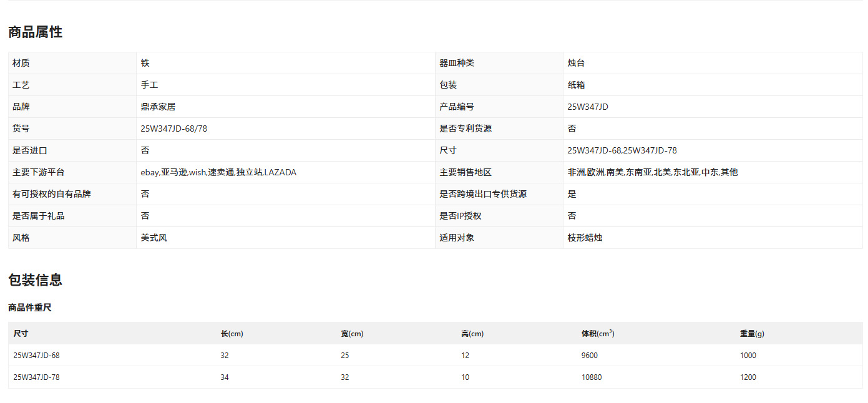Click the 产品编号 value 25W347JD
Image resolution: width=868 pixels, height=403 pixels.
click(x=587, y=107)
